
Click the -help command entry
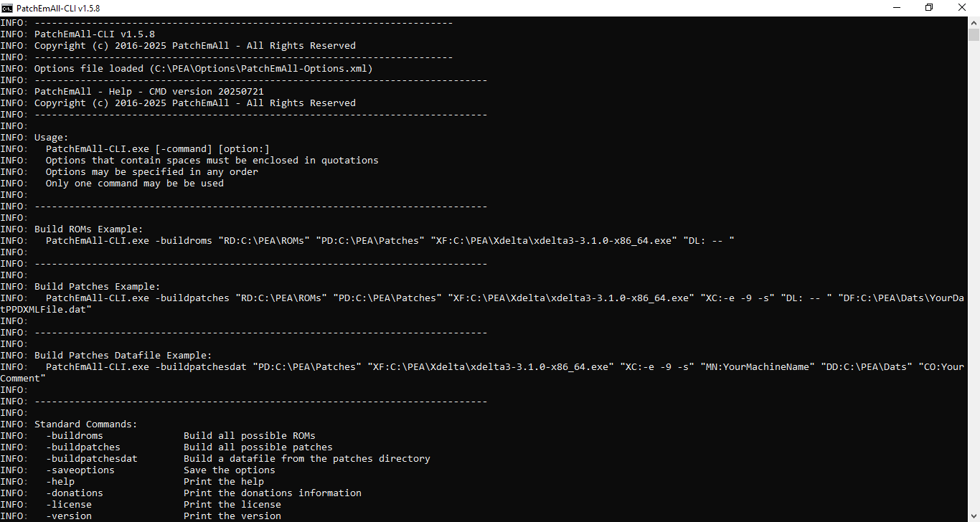coord(60,482)
